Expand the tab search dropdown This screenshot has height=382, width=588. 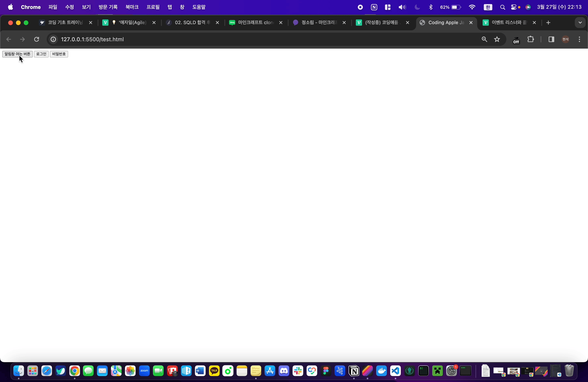[580, 23]
